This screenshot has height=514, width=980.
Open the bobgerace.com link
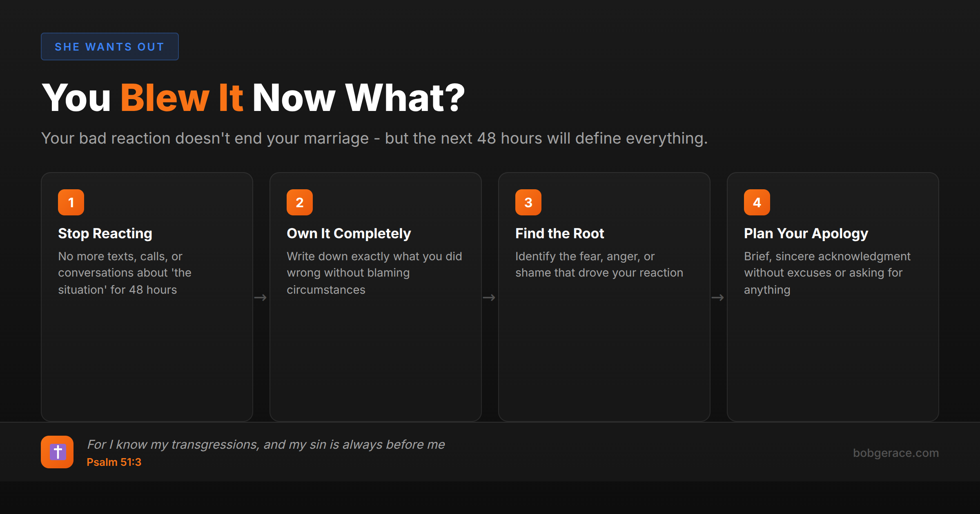pos(895,453)
